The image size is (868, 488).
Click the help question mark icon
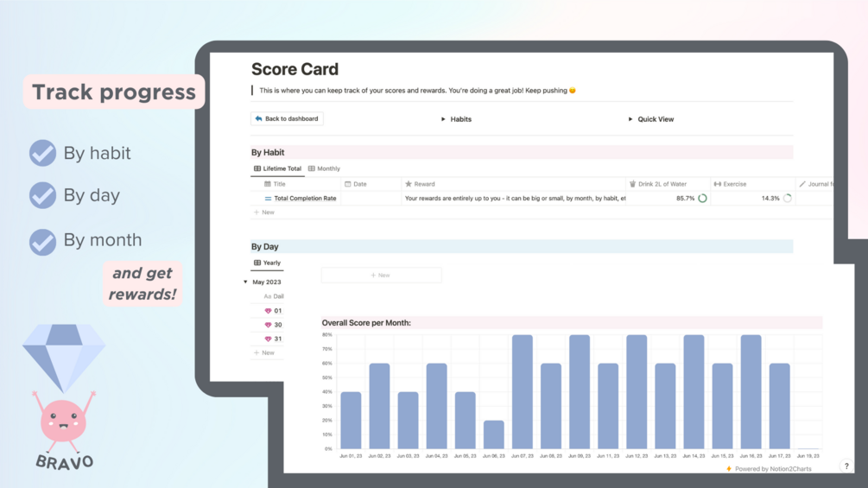846,466
